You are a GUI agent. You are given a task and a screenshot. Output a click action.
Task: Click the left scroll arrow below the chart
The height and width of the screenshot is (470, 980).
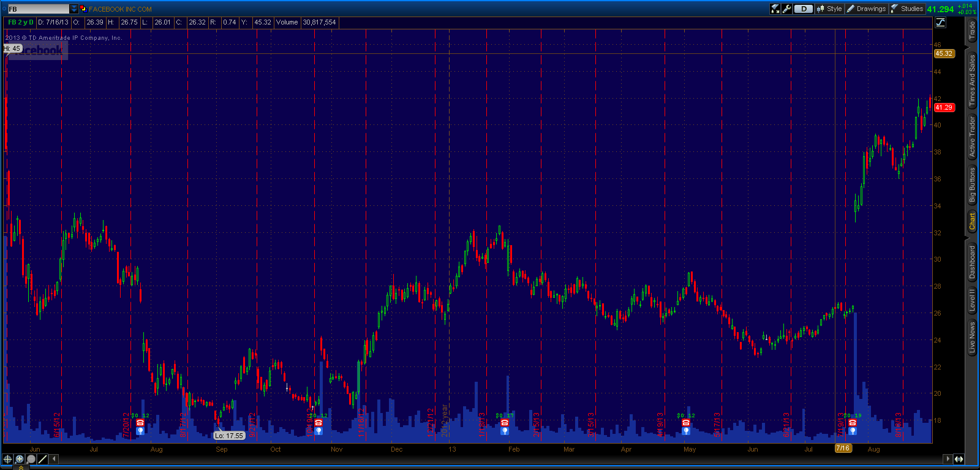55,458
